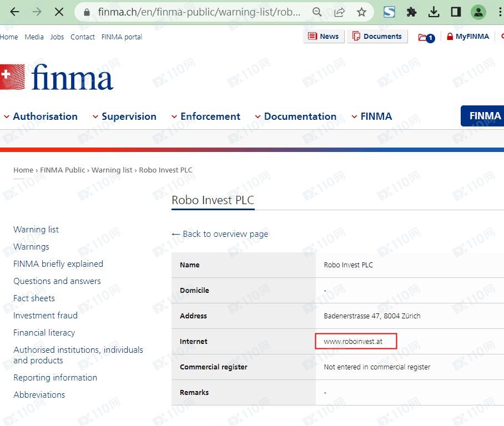
Task: Bookmark this page with star icon
Action: (361, 12)
